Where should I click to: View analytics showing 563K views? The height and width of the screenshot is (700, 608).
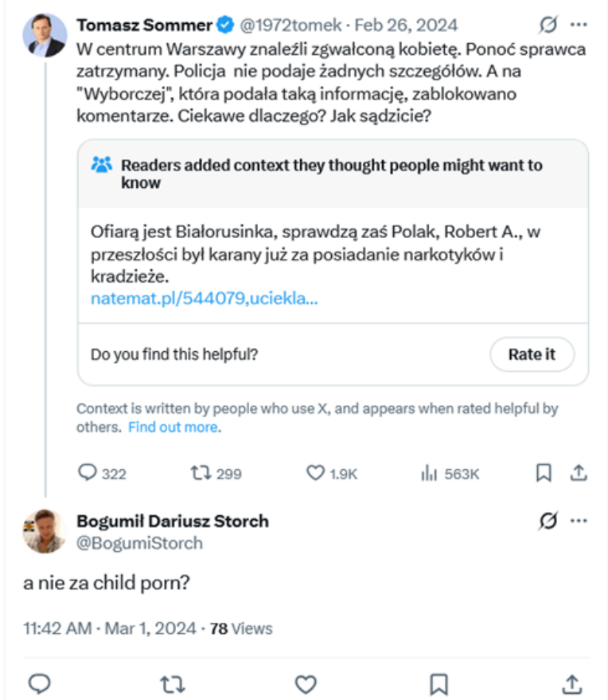click(x=430, y=473)
